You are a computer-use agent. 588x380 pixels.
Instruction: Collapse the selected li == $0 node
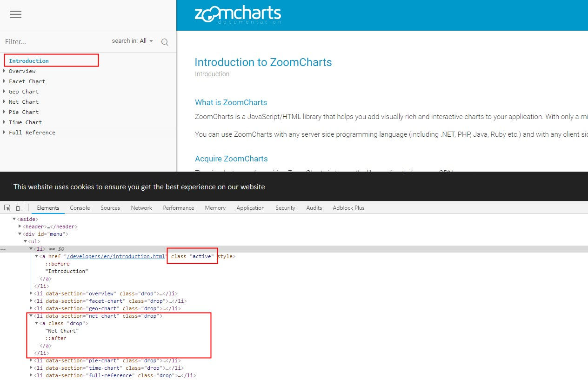(31, 249)
